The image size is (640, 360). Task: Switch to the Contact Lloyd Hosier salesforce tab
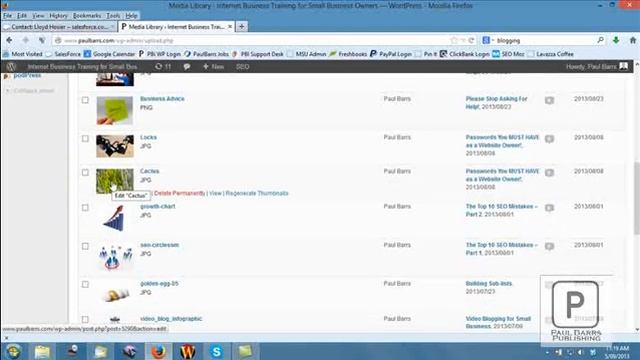(59, 27)
